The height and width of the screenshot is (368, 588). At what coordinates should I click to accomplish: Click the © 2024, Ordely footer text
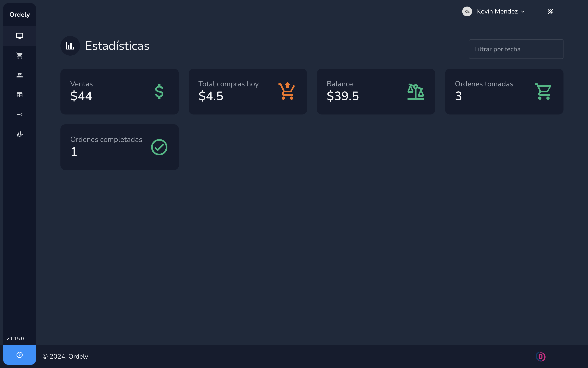coord(65,356)
